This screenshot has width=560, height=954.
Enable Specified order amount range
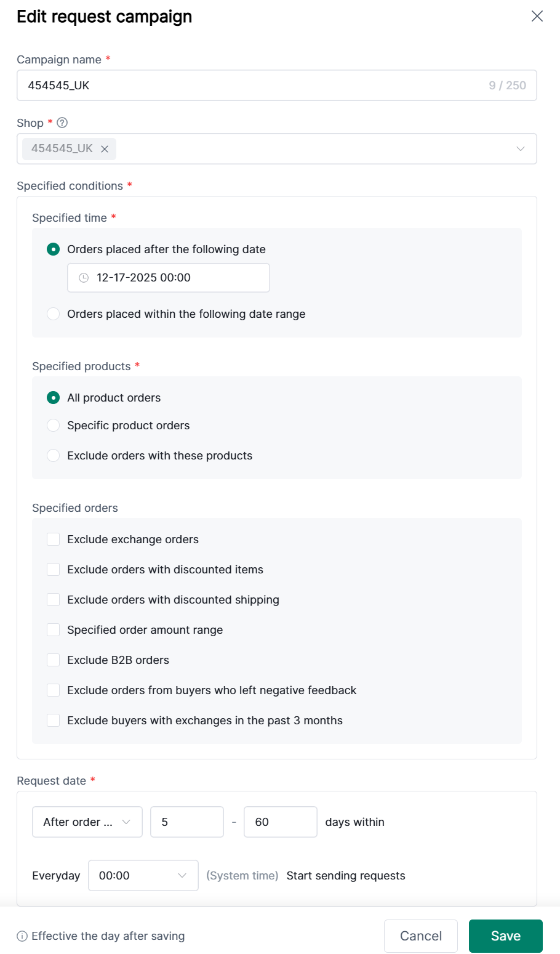pos(54,630)
